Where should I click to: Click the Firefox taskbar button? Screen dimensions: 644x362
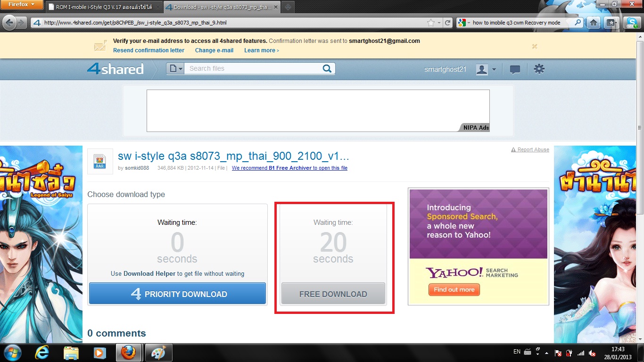click(128, 353)
